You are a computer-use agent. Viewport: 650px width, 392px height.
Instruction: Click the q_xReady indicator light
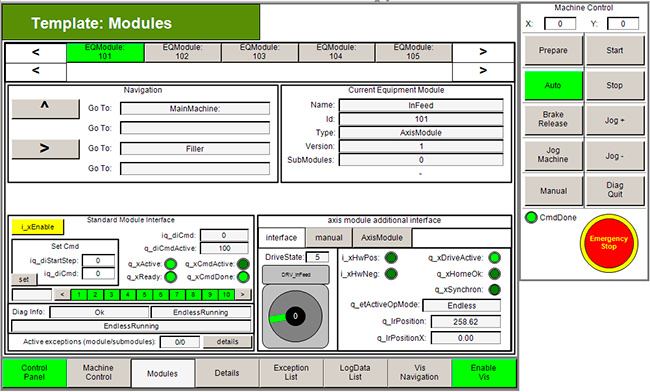[x=170, y=277]
